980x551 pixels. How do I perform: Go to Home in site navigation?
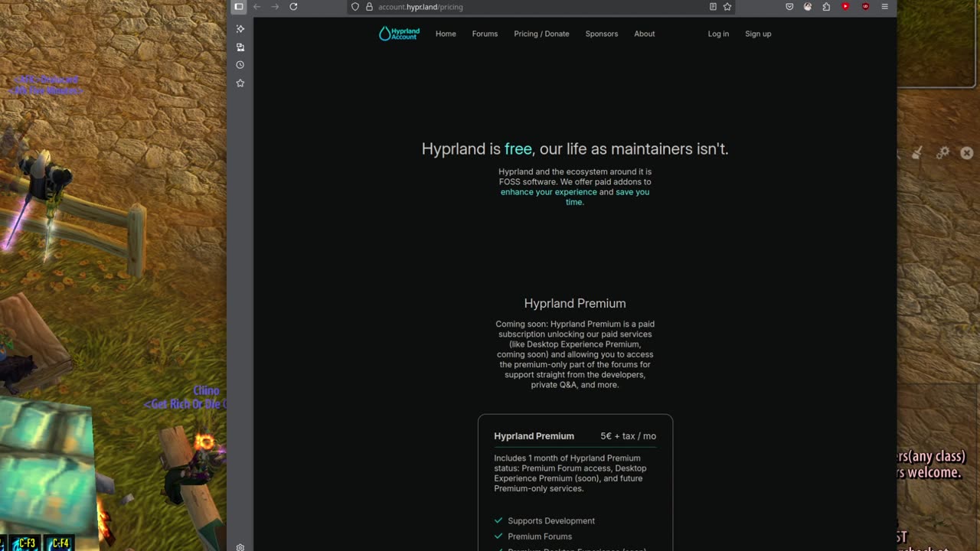pos(446,34)
